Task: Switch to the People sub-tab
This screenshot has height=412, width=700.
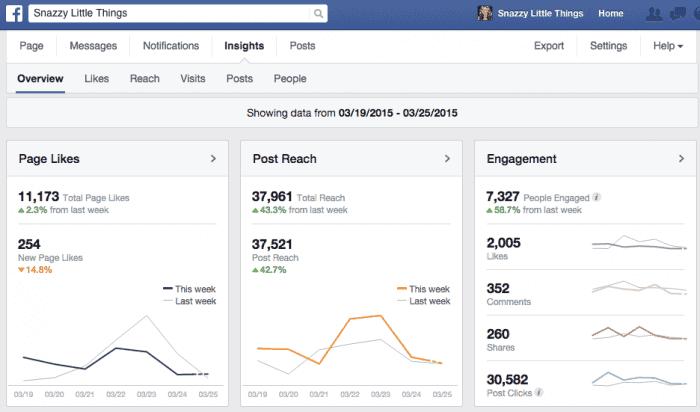Action: (290, 79)
